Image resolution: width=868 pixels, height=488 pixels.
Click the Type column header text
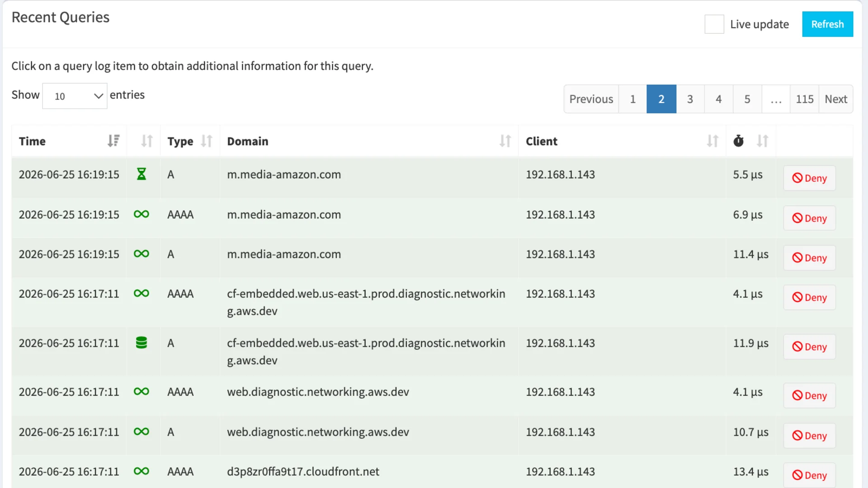[x=180, y=141]
